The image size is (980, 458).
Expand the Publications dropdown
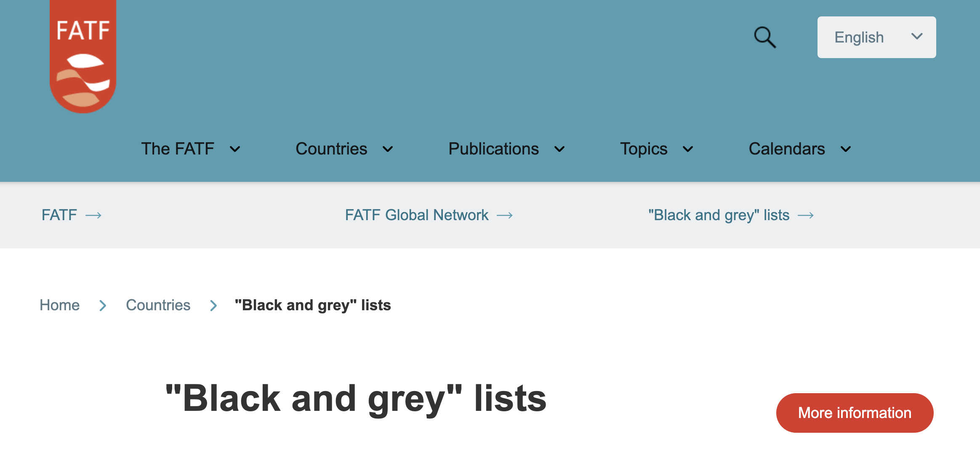point(494,149)
